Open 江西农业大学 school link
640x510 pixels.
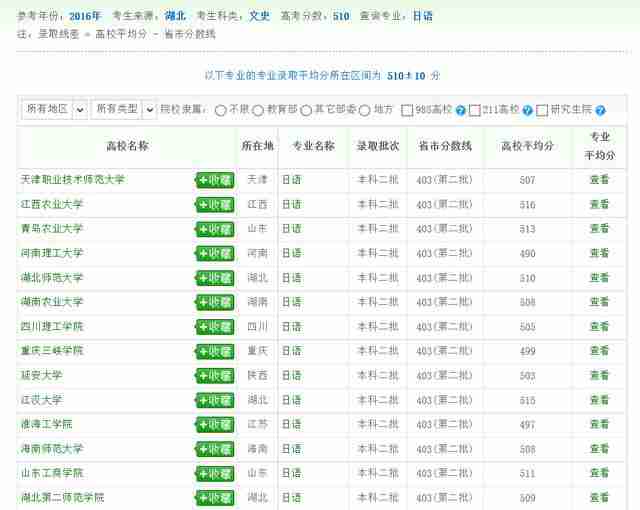click(52, 204)
